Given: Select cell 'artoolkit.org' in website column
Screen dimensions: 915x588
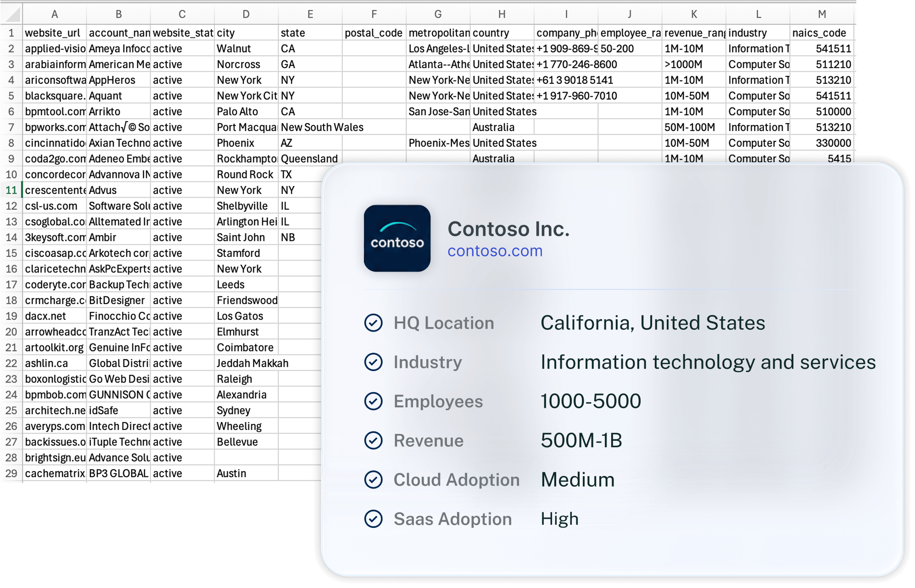Looking at the screenshot, I should (55, 348).
